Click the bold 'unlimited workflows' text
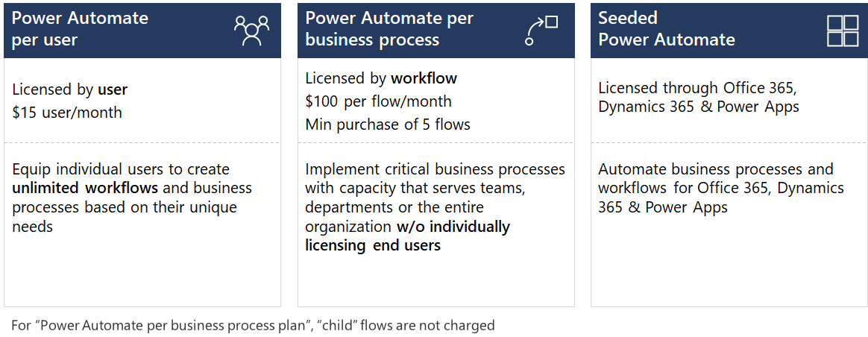The height and width of the screenshot is (337, 868). [x=85, y=188]
